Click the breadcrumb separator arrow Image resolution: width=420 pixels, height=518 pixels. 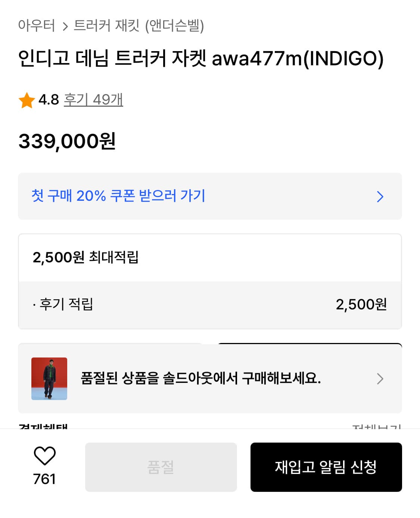click(65, 26)
